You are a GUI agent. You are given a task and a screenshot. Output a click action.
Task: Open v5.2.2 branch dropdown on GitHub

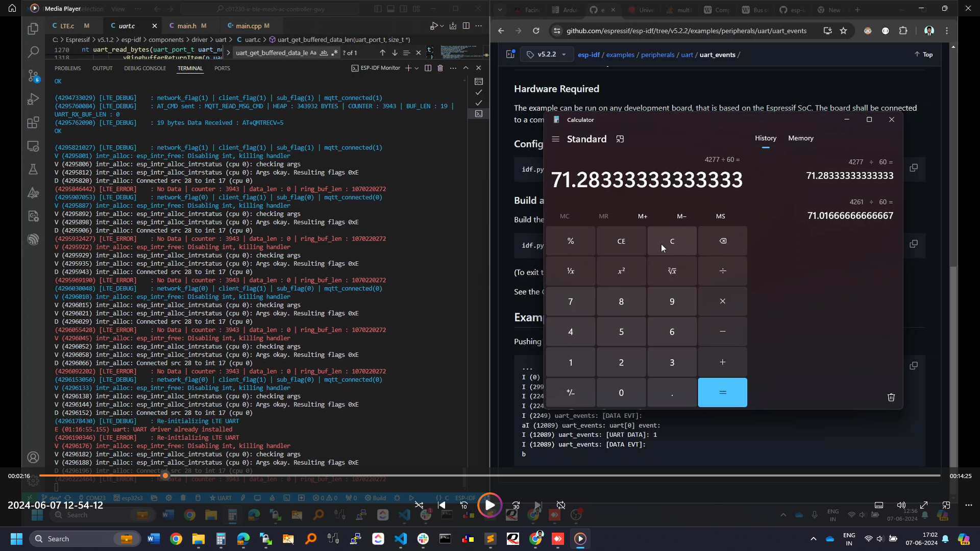[547, 55]
